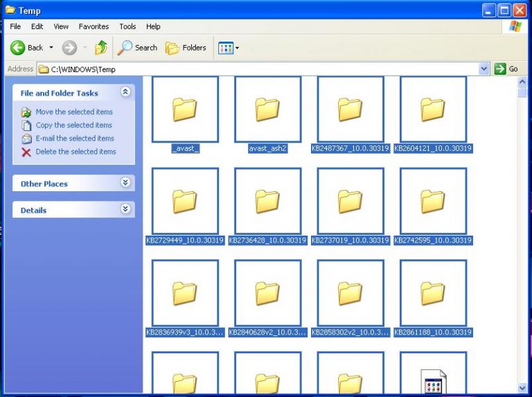The image size is (532, 397).
Task: Open the Views dropdown arrow
Action: (237, 48)
